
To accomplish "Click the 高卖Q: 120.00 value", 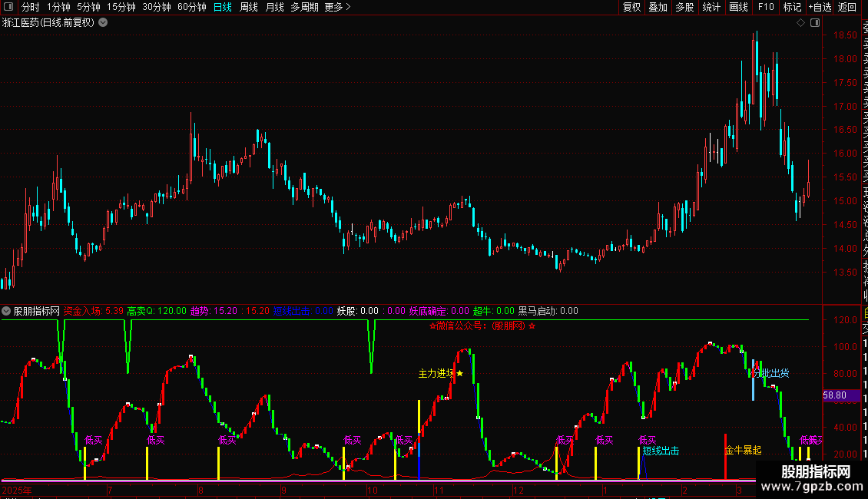I will [x=157, y=311].
